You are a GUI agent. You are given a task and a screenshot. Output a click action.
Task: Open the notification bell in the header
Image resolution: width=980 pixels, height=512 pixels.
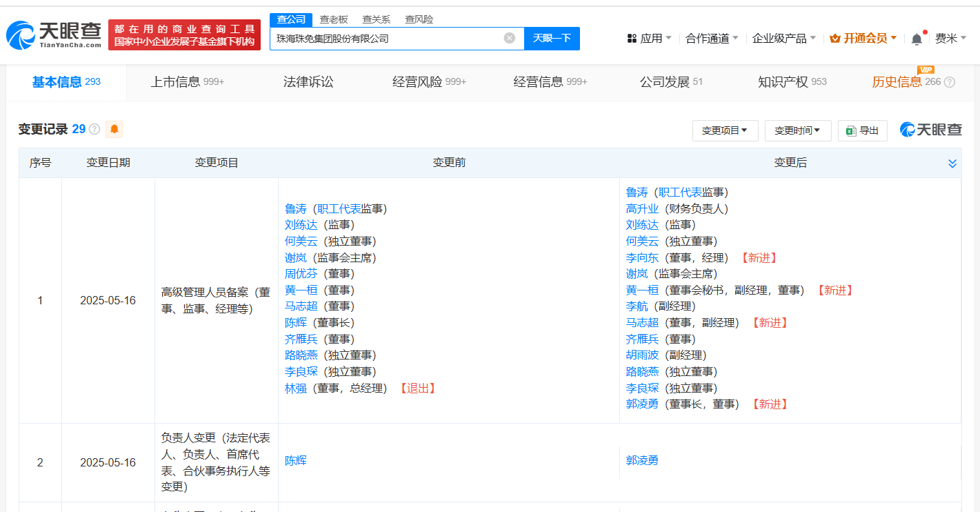click(x=917, y=39)
